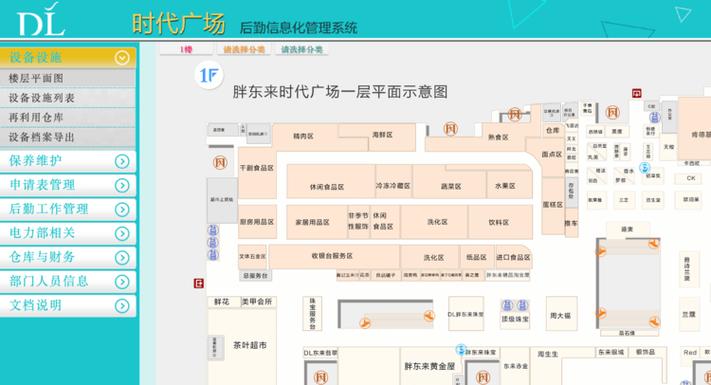
Task: Open the orange 请选择分类 dropdown
Action: [x=243, y=49]
